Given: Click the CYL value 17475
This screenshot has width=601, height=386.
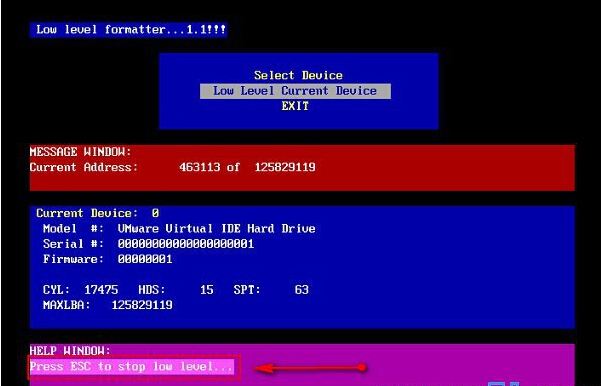Looking at the screenshot, I should click(101, 290).
